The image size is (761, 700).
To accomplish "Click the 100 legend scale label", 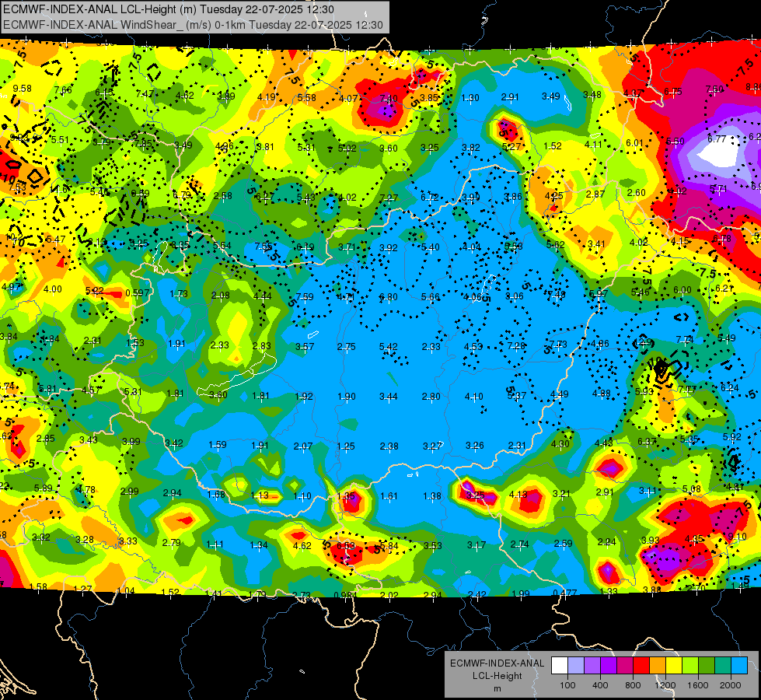I will [567, 685].
